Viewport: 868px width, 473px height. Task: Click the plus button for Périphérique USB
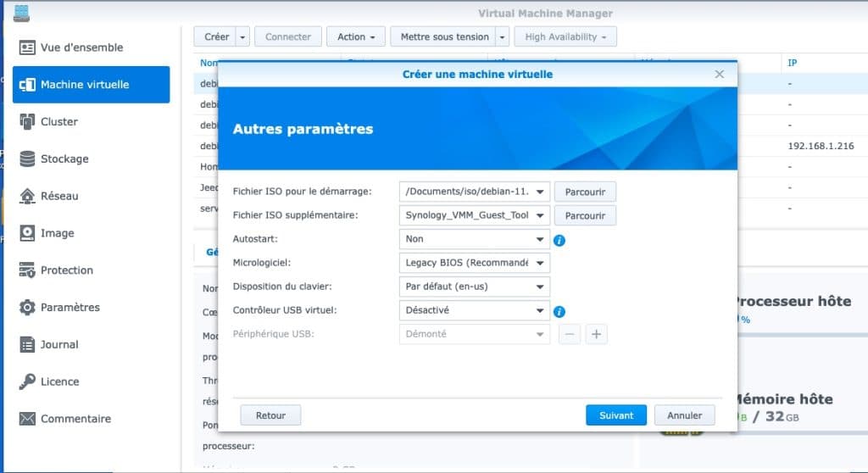pos(596,334)
